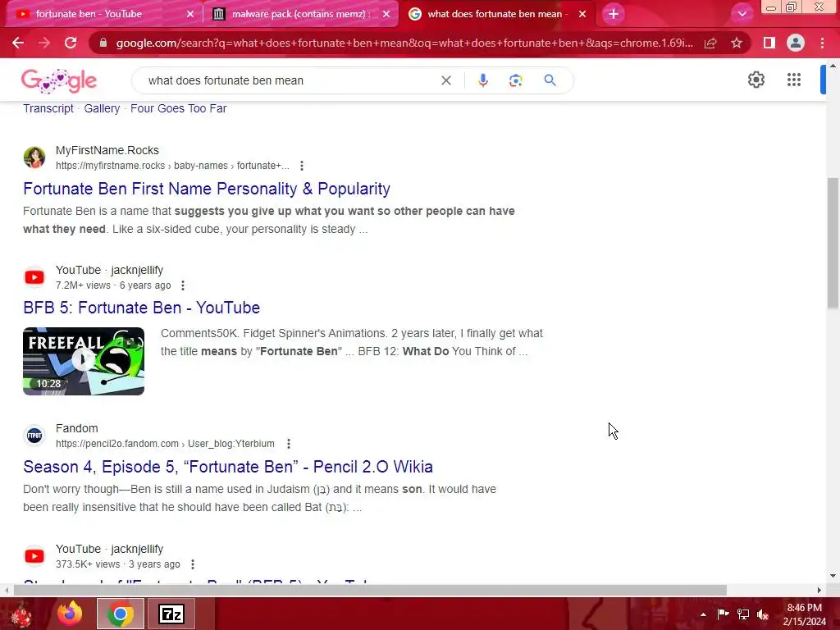The image size is (840, 630).
Task: Switch to malware pack tab
Action: coord(300,14)
